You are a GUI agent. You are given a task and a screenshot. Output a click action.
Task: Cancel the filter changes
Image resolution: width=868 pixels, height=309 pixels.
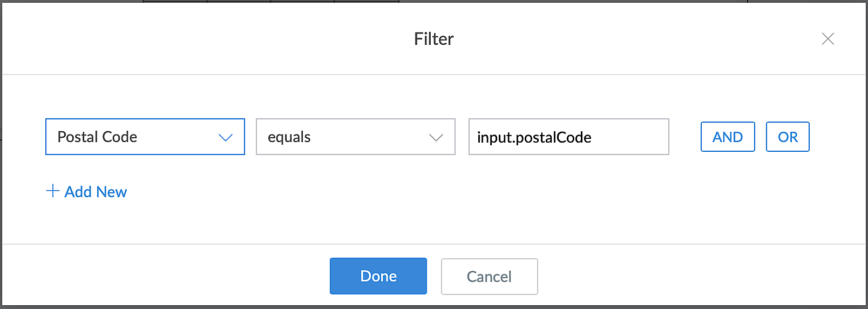click(489, 277)
